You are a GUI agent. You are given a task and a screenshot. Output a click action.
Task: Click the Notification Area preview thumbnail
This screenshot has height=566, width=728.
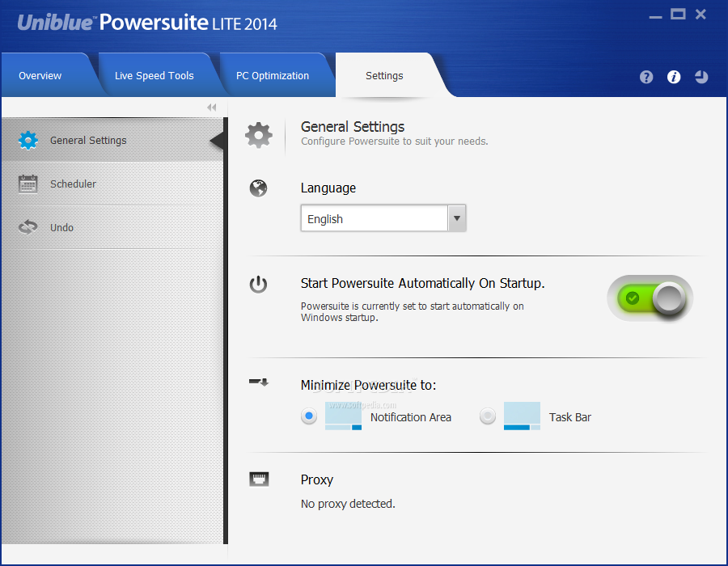pyautogui.click(x=343, y=416)
